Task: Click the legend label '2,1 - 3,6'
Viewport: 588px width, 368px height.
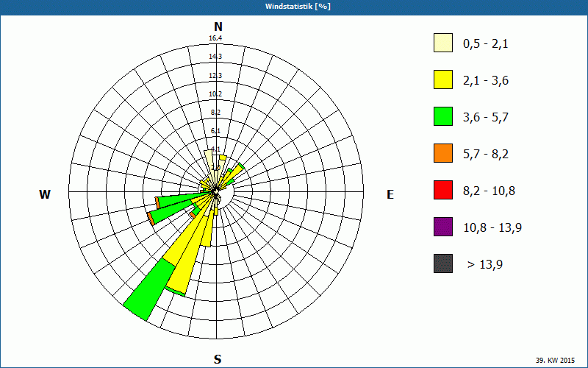Action: (486, 81)
